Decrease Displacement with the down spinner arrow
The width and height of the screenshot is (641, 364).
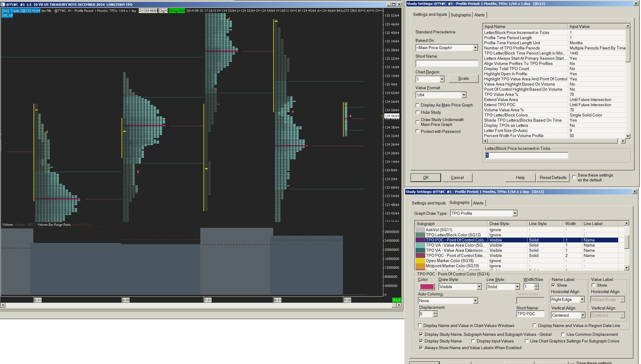click(x=435, y=315)
